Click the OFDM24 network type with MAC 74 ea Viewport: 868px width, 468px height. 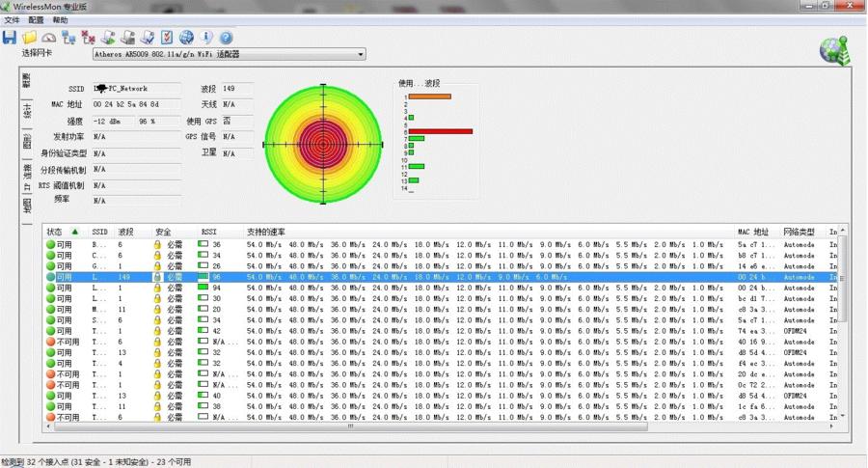click(x=795, y=331)
